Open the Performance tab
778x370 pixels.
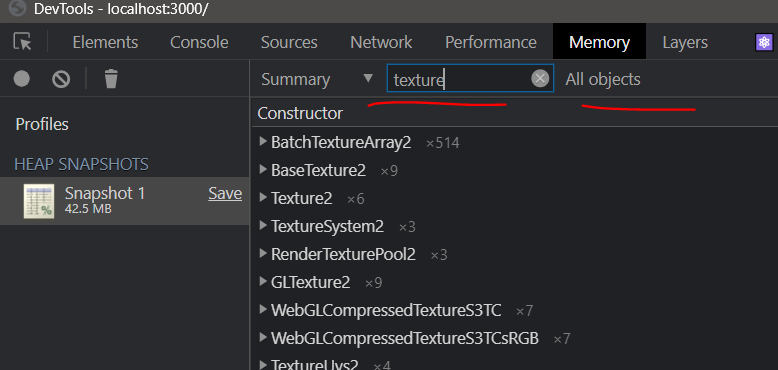pyautogui.click(x=491, y=42)
